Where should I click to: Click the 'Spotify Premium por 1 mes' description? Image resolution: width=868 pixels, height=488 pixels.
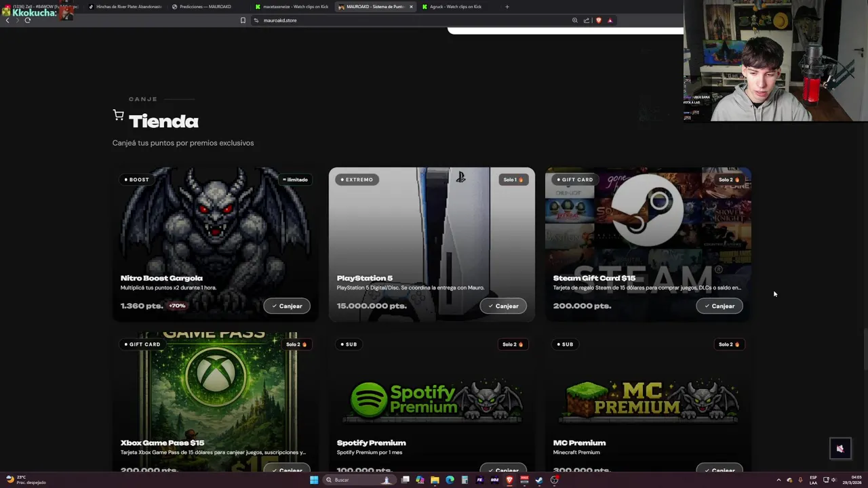(370, 452)
